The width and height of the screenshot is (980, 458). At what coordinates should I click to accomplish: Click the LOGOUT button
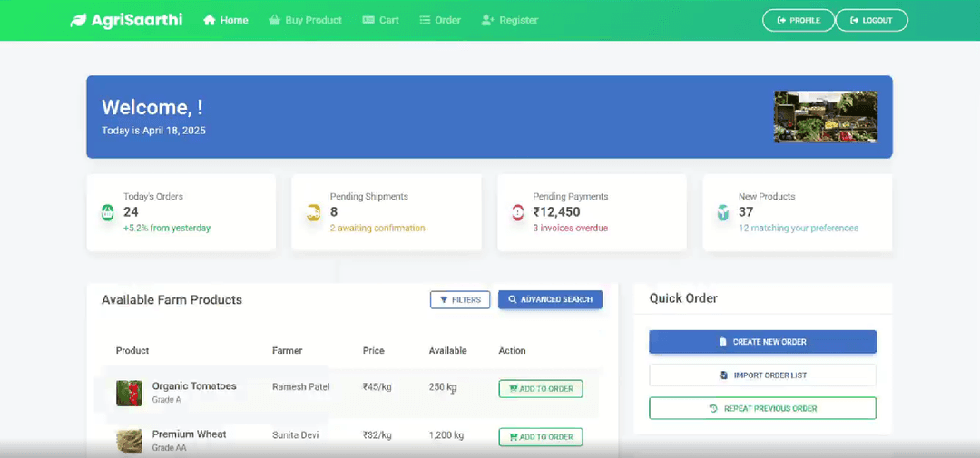(x=871, y=20)
